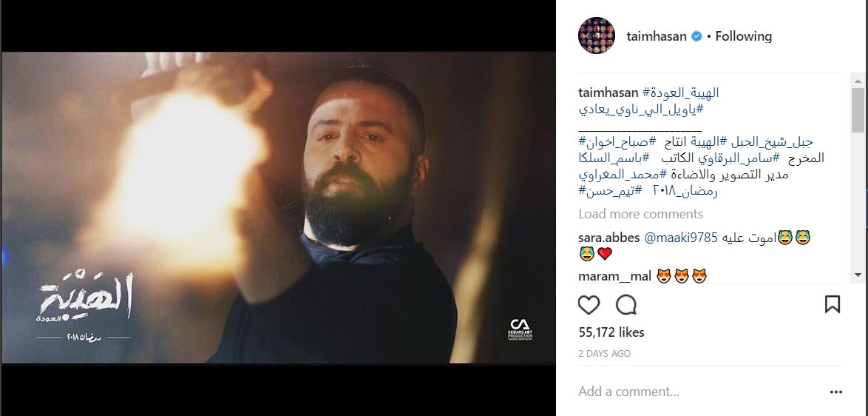This screenshot has width=868, height=416.
Task: Click the Add a comment field
Action: [x=699, y=392]
